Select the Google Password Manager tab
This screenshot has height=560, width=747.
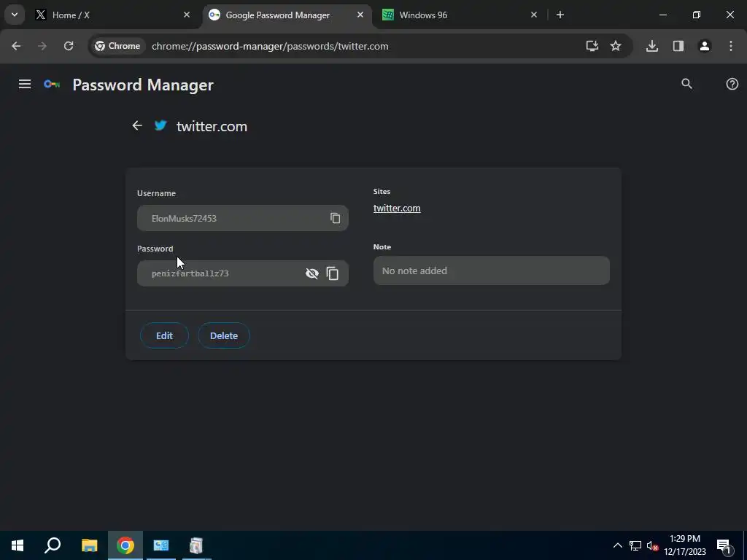(287, 15)
